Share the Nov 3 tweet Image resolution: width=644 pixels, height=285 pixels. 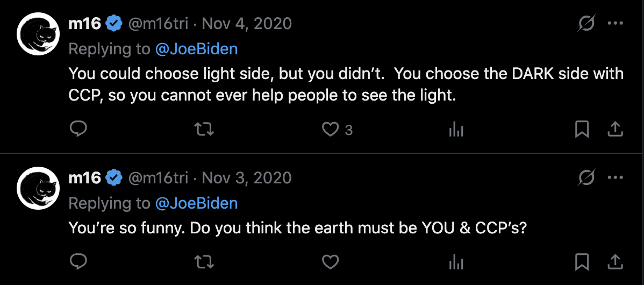615,262
